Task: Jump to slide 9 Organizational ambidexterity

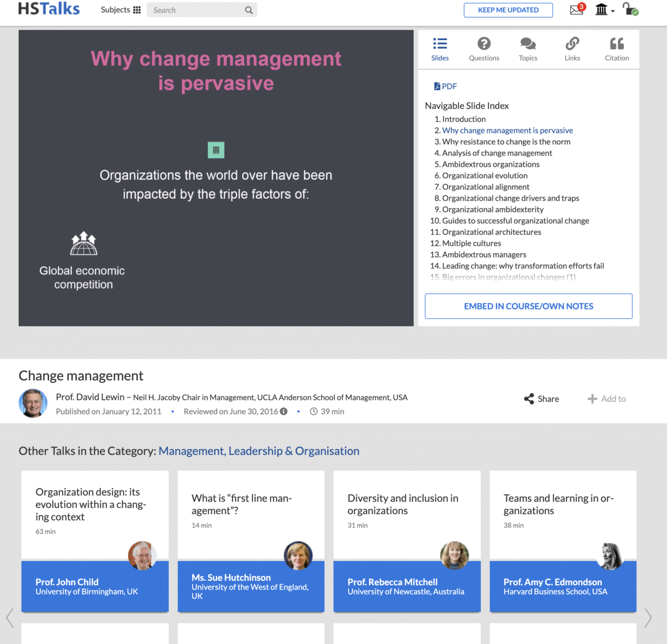Action: click(x=492, y=209)
